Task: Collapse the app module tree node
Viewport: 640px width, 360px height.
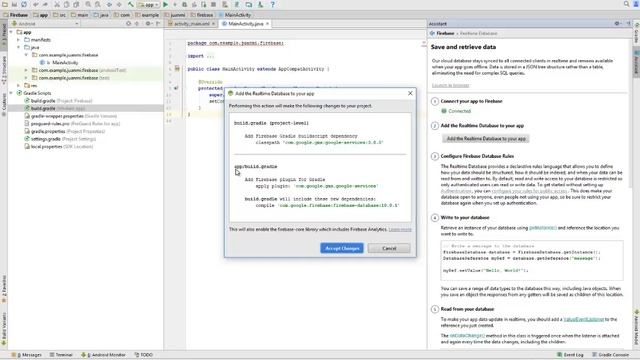Action: pyautogui.click(x=11, y=32)
